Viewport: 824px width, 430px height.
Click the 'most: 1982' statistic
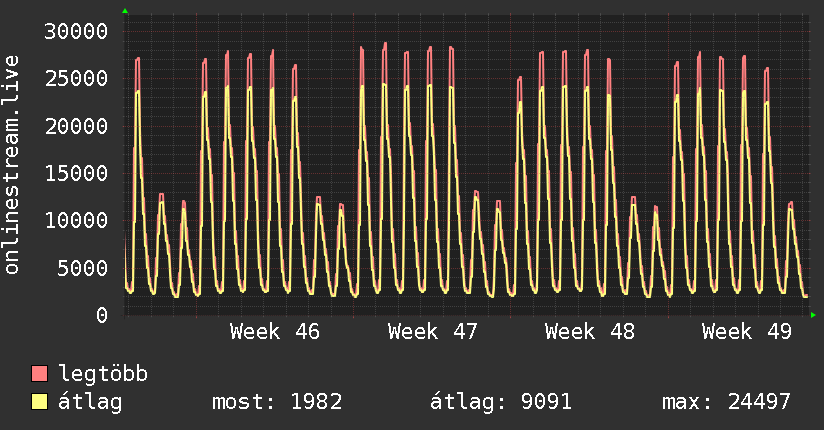coord(277,402)
